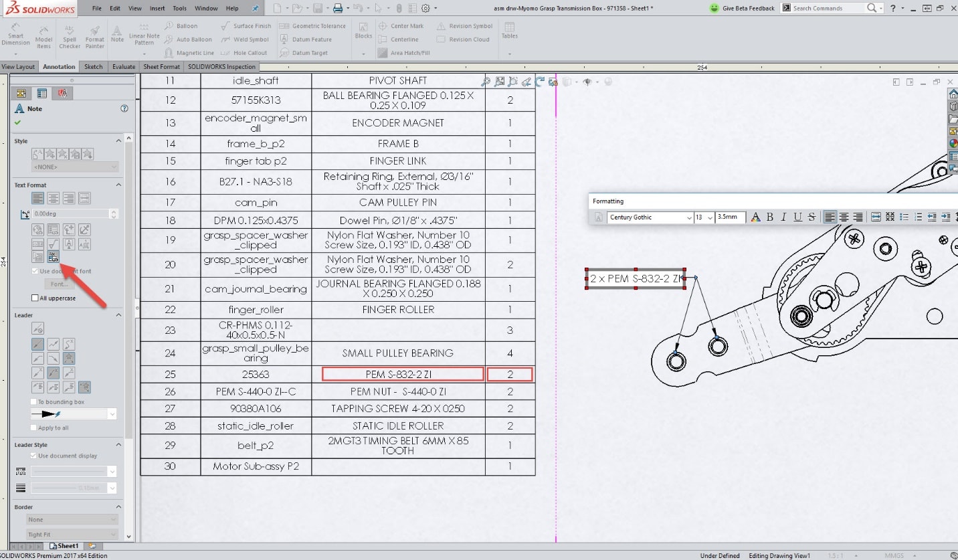Select Geometric Tolerance tool
Screen dimensions: 958x560
pos(312,26)
